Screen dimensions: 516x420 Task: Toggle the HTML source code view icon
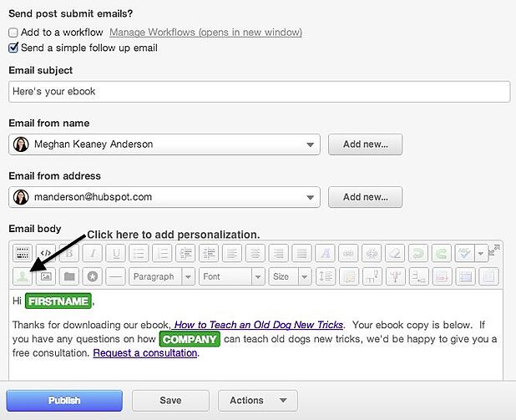[46, 253]
